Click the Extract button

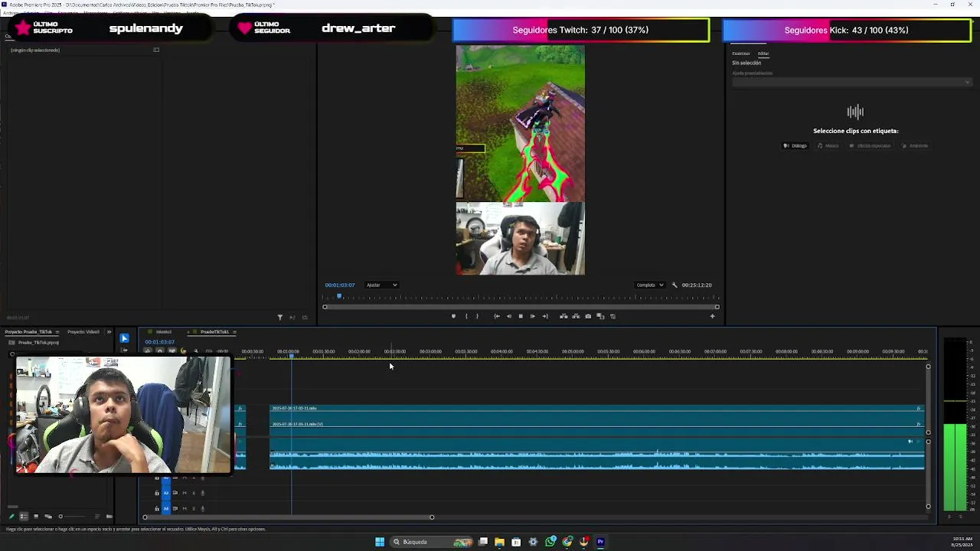(576, 316)
